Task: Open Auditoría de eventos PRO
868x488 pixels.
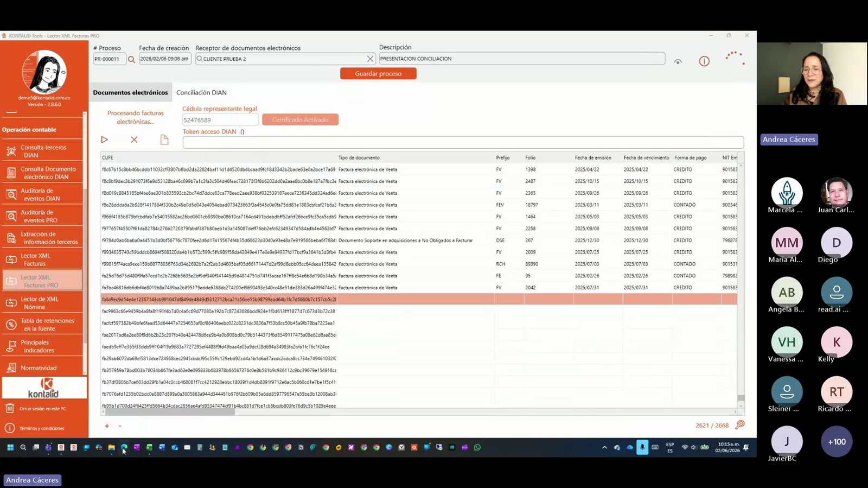Action: click(42, 216)
